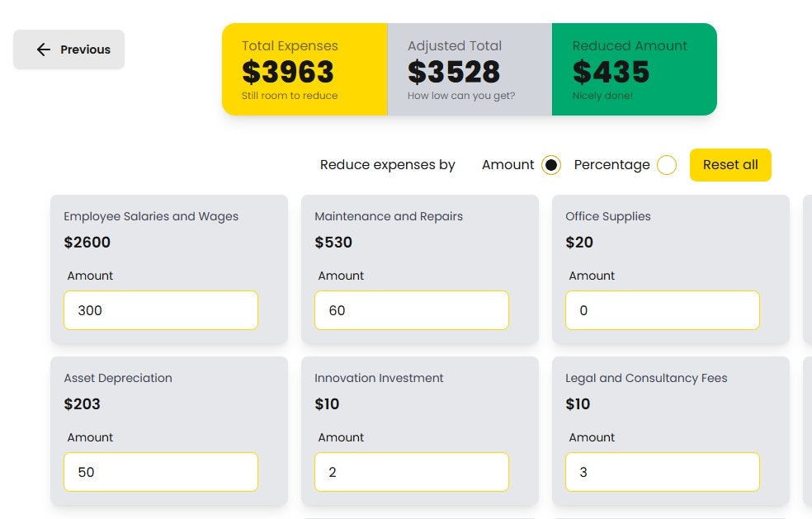The image size is (812, 519).
Task: Click the Office Supplies card title
Action: tap(608, 216)
